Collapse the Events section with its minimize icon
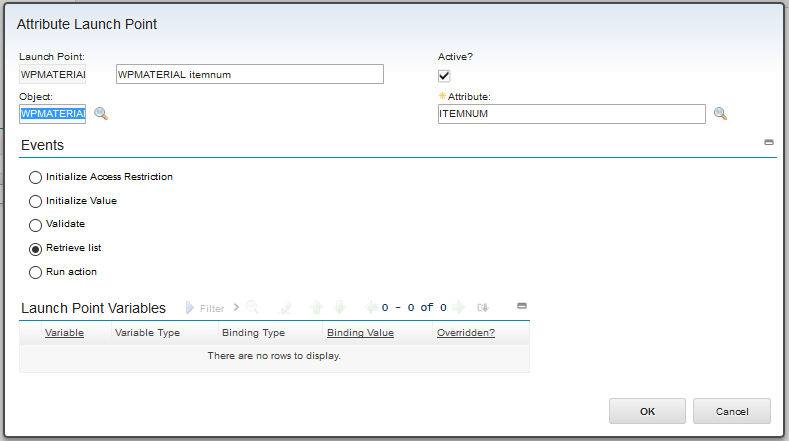 pyautogui.click(x=768, y=142)
